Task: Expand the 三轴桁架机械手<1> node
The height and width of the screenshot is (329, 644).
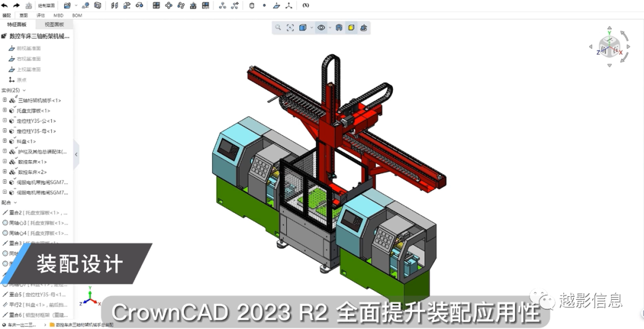Action: pos(5,100)
